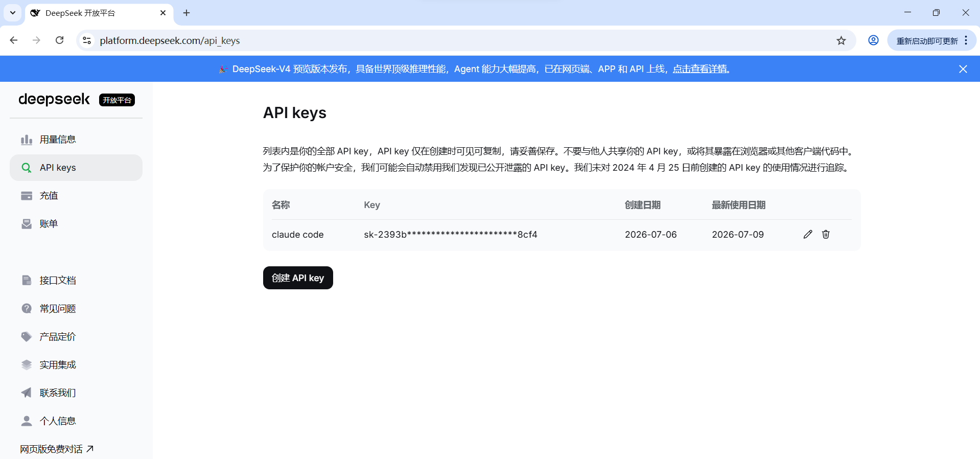Click the 个人信息 person icon
Screen dimensions: 980x459
pyautogui.click(x=27, y=421)
